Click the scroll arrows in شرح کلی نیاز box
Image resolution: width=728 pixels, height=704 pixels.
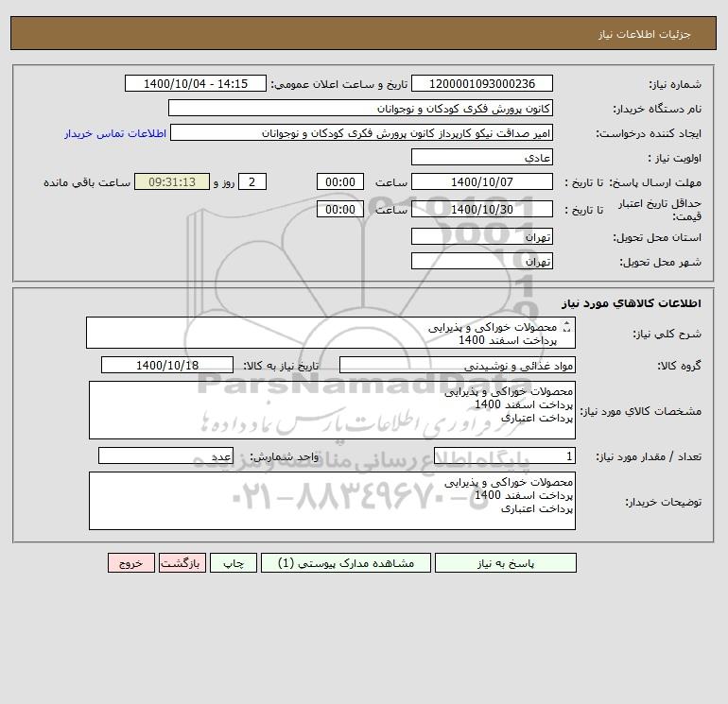566,327
